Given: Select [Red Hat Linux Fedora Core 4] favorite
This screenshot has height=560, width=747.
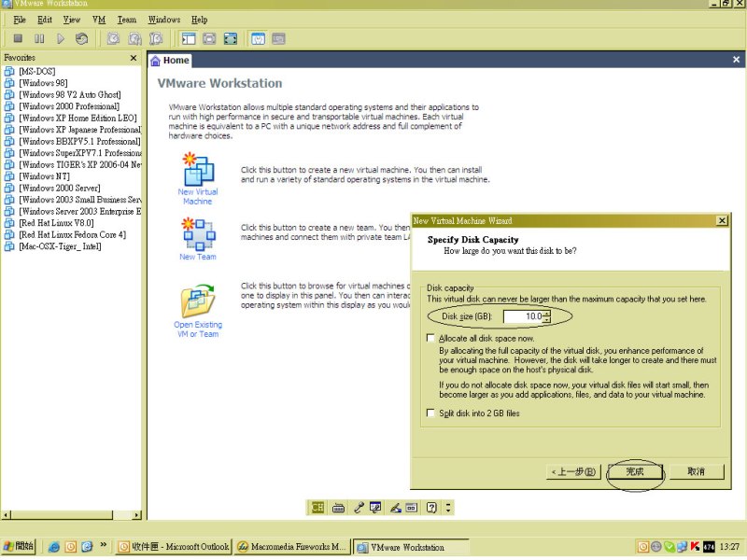Looking at the screenshot, I should click(x=73, y=235).
